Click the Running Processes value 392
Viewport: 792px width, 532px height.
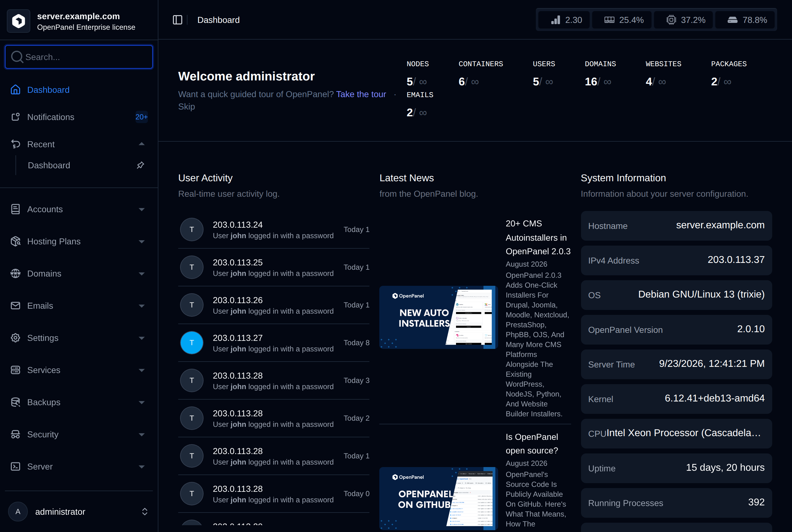click(x=756, y=502)
